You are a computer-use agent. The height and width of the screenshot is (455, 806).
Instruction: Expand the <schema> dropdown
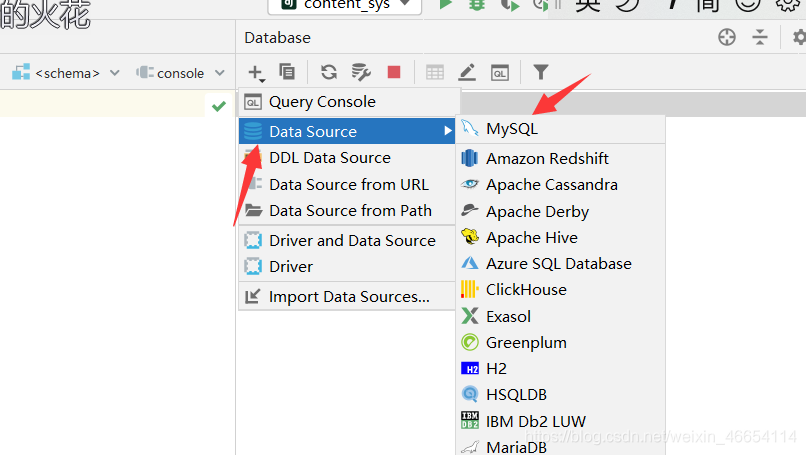66,73
